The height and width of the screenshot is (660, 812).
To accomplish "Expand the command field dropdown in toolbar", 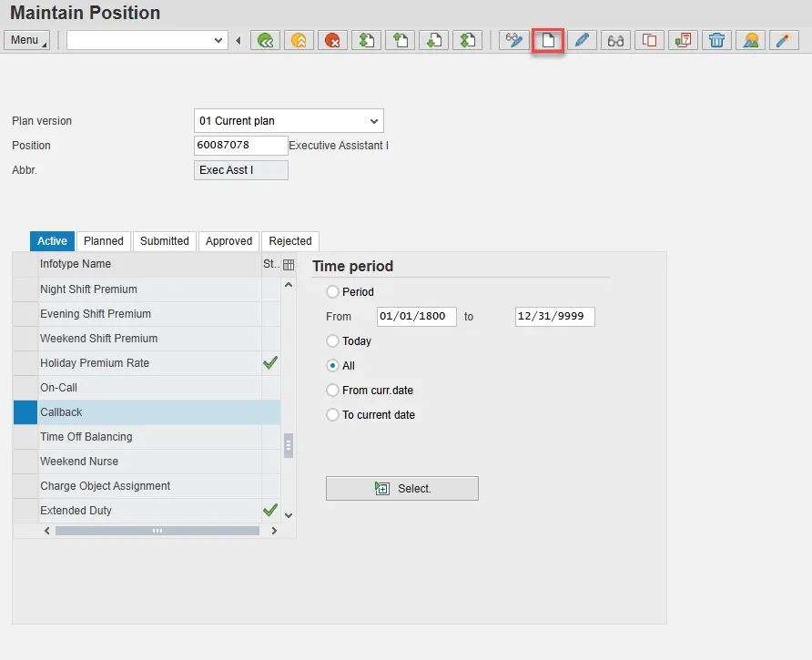I will [x=218, y=40].
